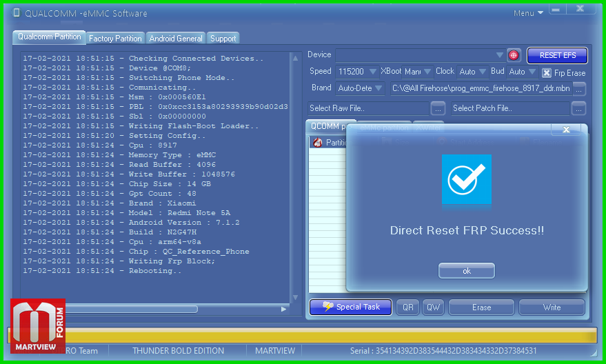The image size is (606, 364).
Task: Expand the XBoot mode dropdown
Action: click(427, 72)
